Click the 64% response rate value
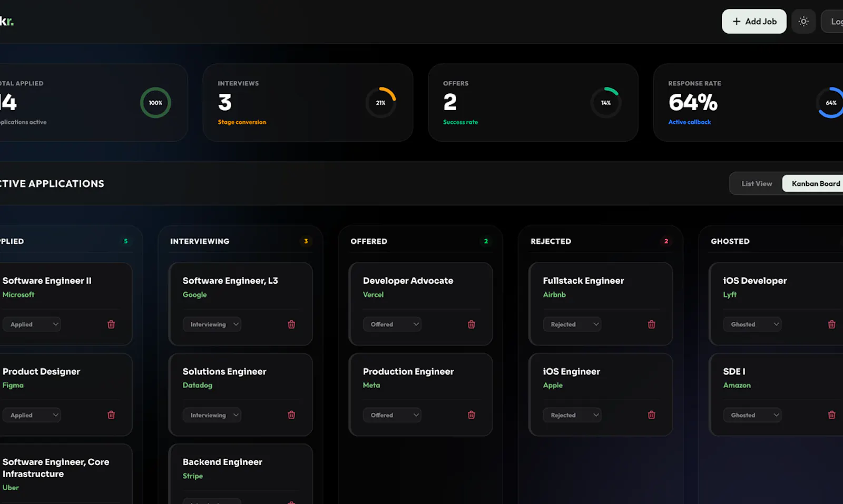Viewport: 843px width, 504px height. [x=693, y=102]
